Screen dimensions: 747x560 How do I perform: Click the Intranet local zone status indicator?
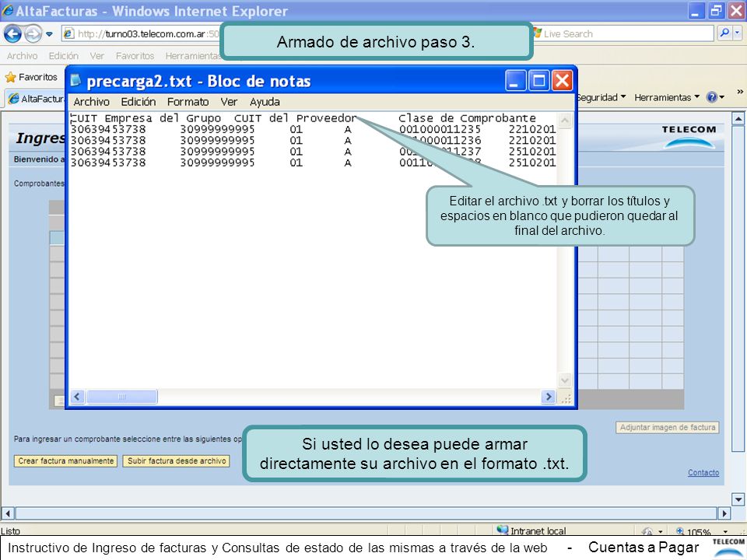pos(531,530)
